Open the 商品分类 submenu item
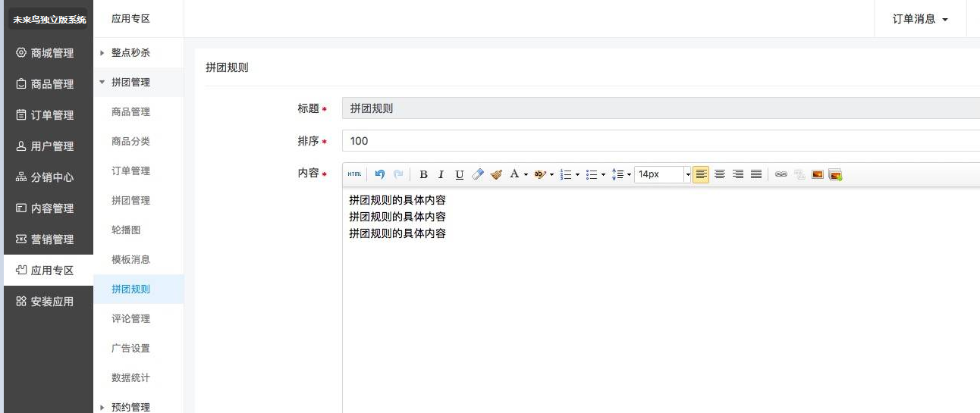The width and height of the screenshot is (980, 413). [x=139, y=142]
